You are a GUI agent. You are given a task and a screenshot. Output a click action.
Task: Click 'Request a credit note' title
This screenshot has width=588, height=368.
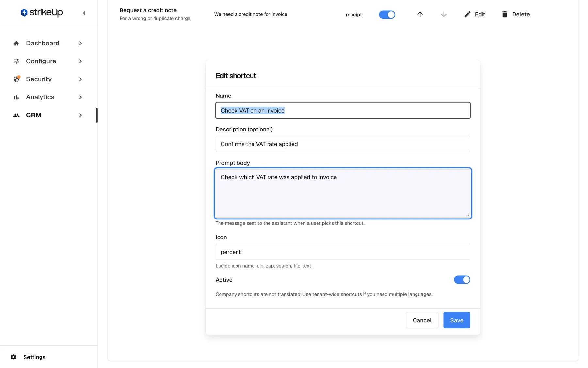148,10
